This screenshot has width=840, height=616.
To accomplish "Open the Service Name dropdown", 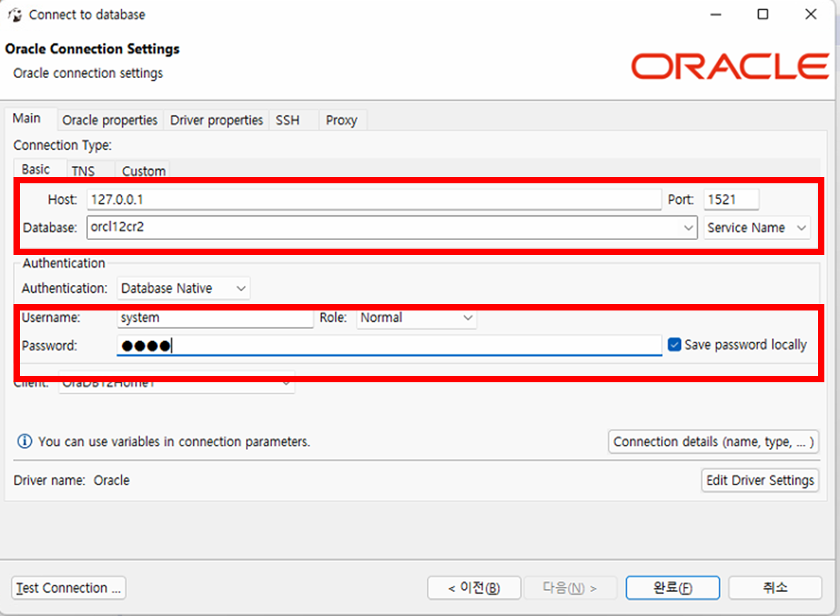I will pos(756,227).
